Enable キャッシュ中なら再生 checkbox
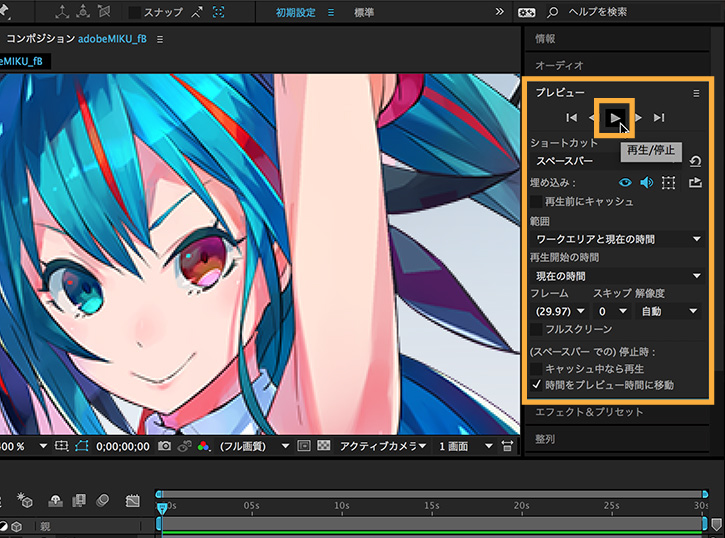The image size is (725, 538). [536, 369]
